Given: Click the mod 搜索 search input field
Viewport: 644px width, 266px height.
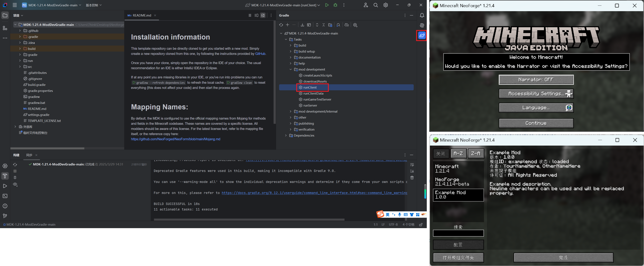Looking at the screenshot, I should [458, 233].
